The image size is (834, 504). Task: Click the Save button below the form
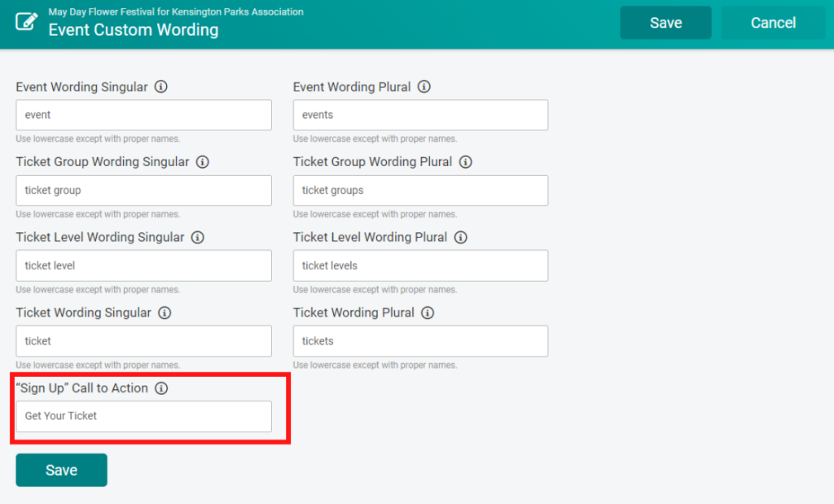coord(61,470)
